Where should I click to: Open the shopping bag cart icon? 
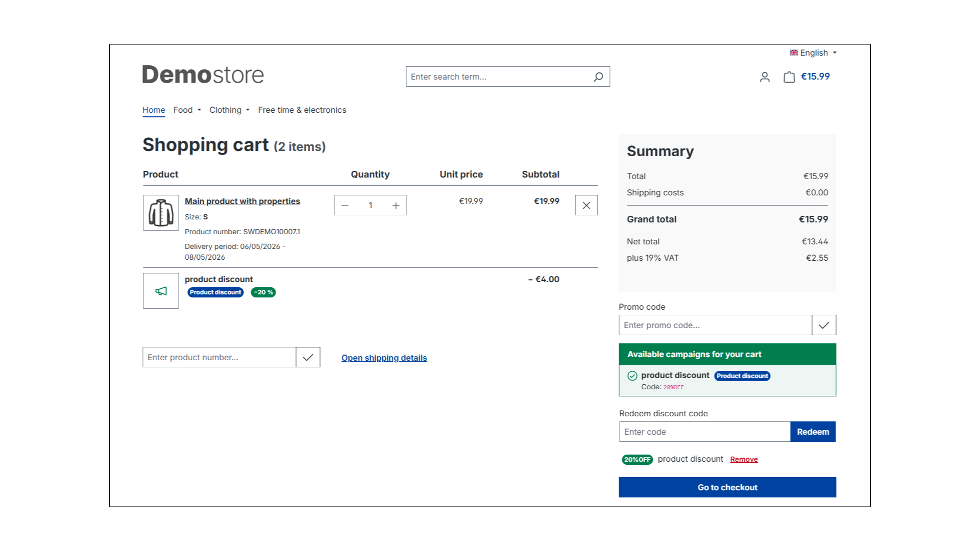tap(789, 77)
